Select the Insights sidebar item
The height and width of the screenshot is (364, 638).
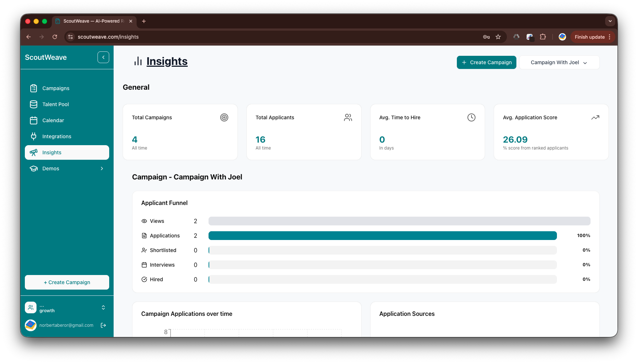67,152
